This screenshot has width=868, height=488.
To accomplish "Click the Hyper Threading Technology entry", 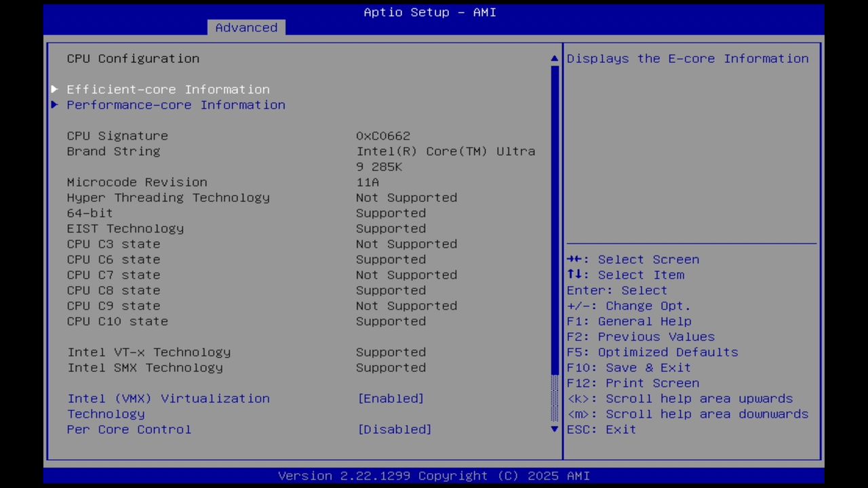I will tap(168, 197).
